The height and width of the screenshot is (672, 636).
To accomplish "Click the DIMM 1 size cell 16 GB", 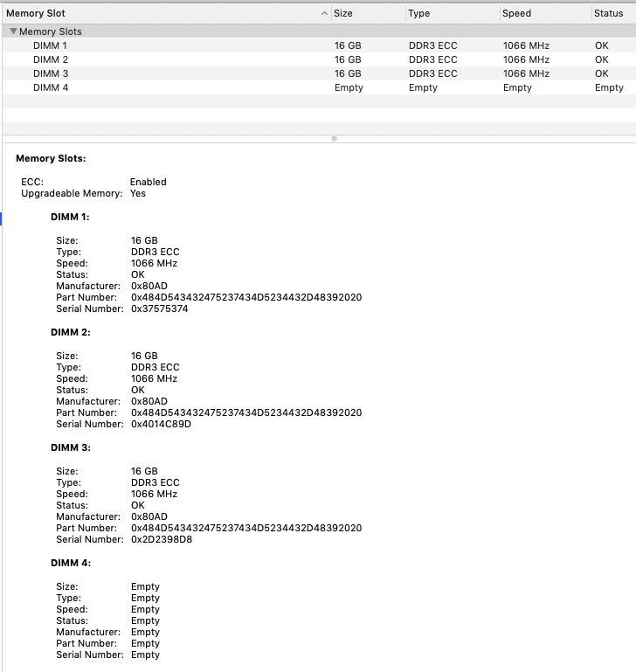I will coord(348,45).
